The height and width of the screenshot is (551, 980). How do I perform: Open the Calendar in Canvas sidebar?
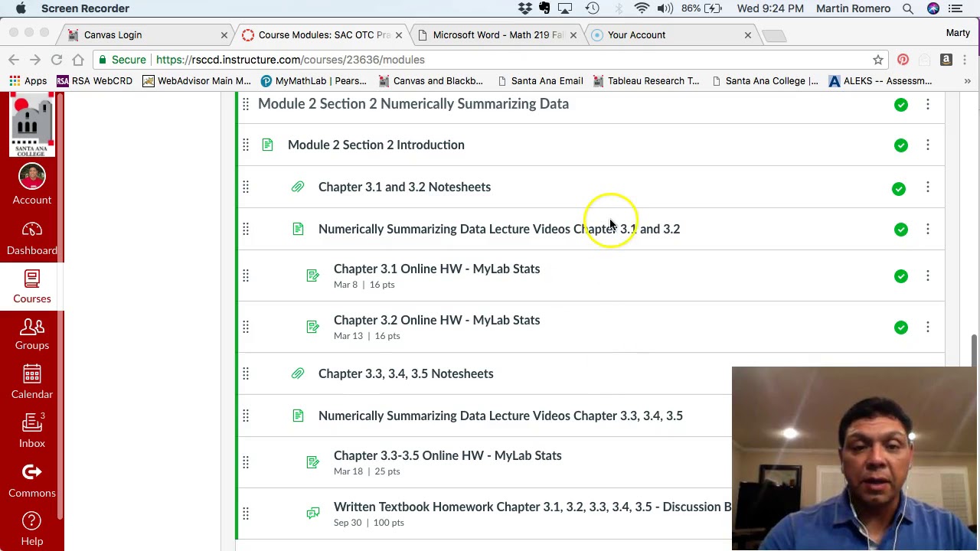[x=31, y=382]
